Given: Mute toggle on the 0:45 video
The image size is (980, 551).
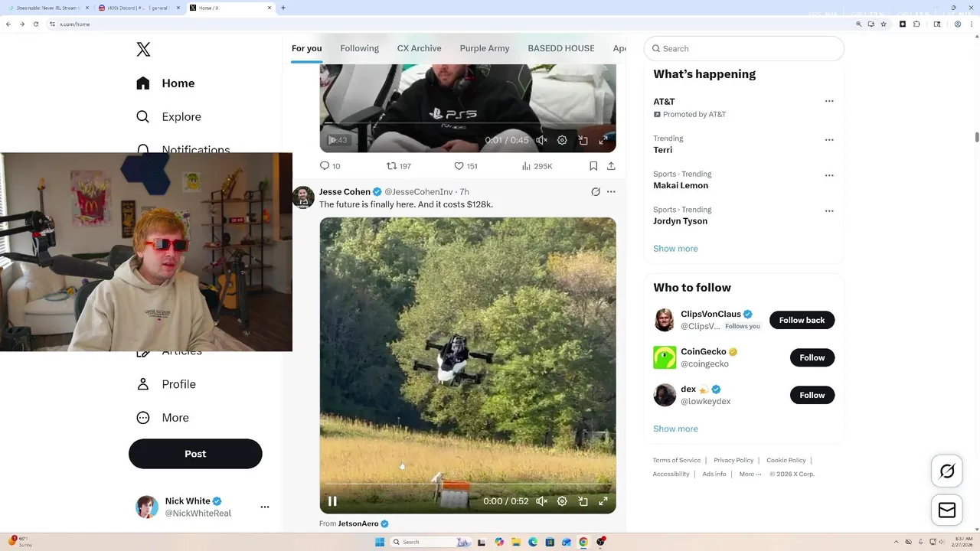Looking at the screenshot, I should pos(541,141).
